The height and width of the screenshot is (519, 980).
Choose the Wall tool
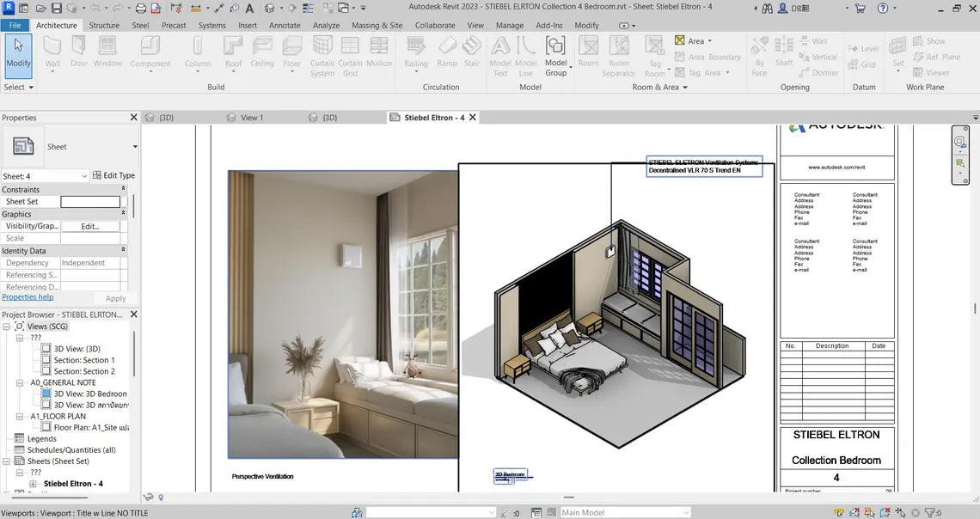(x=52, y=53)
